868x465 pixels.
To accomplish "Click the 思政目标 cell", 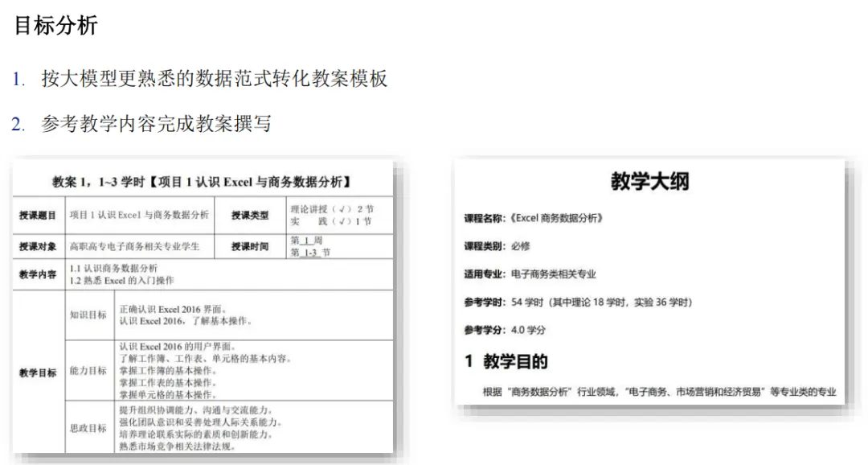I will tap(88, 428).
